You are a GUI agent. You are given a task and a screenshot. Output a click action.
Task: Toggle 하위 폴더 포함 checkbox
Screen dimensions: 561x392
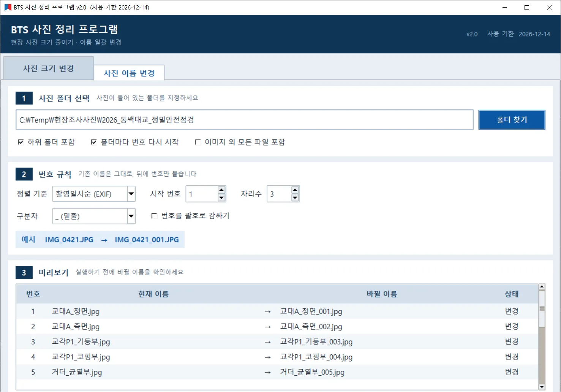pyautogui.click(x=21, y=142)
